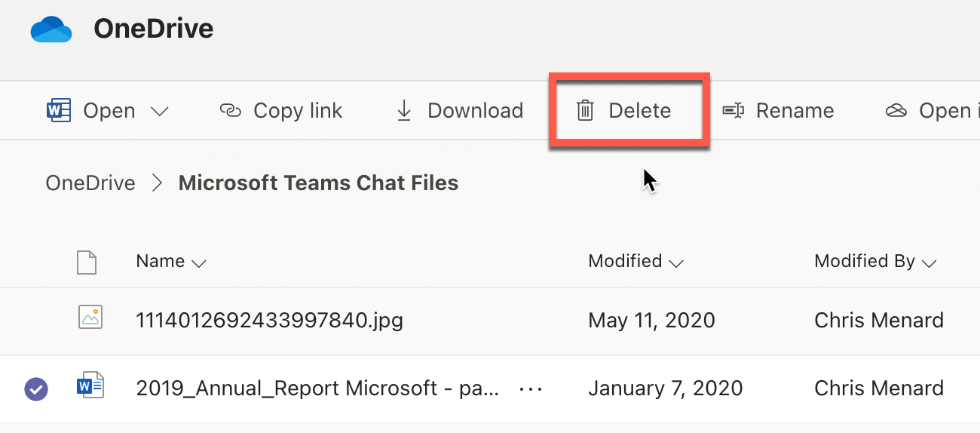Open the three-dot menu for 2019_Annual_Report
This screenshot has height=433, width=980.
point(531,389)
